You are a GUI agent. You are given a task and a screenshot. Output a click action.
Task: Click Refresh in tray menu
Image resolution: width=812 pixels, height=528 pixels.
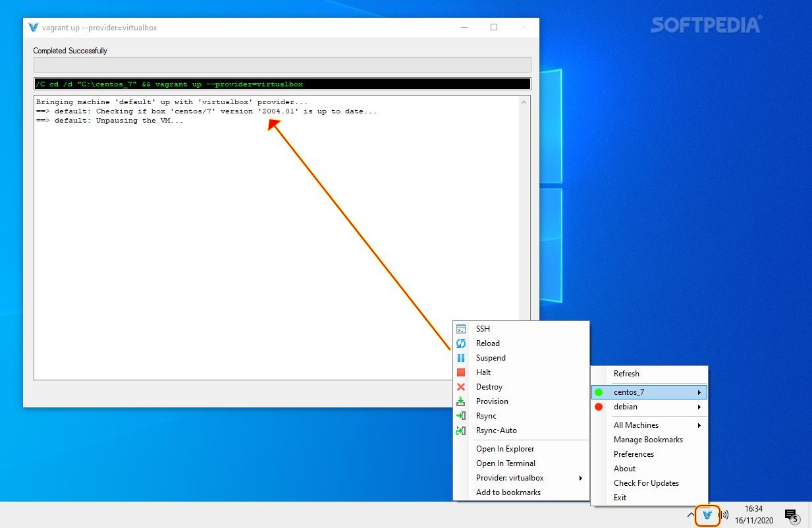649,374
